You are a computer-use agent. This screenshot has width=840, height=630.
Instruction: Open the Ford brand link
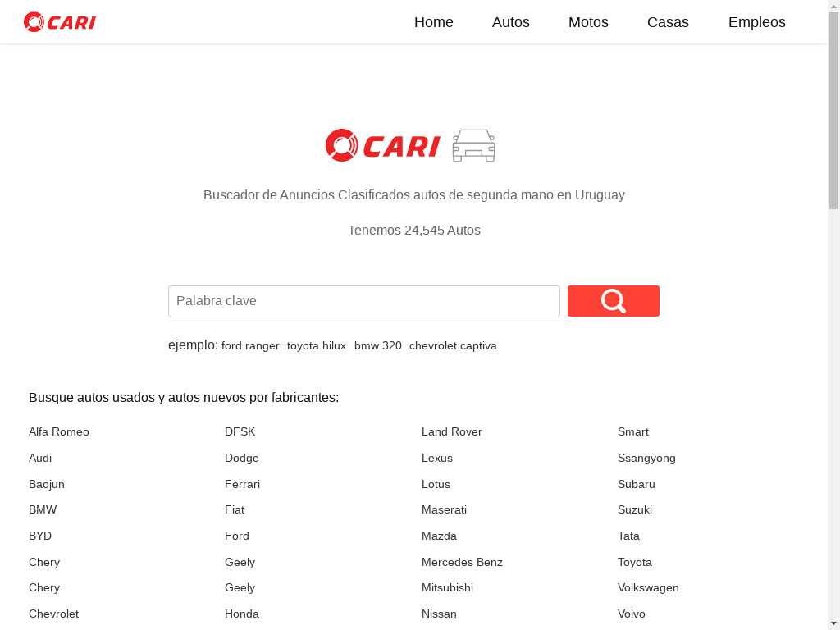click(x=237, y=536)
